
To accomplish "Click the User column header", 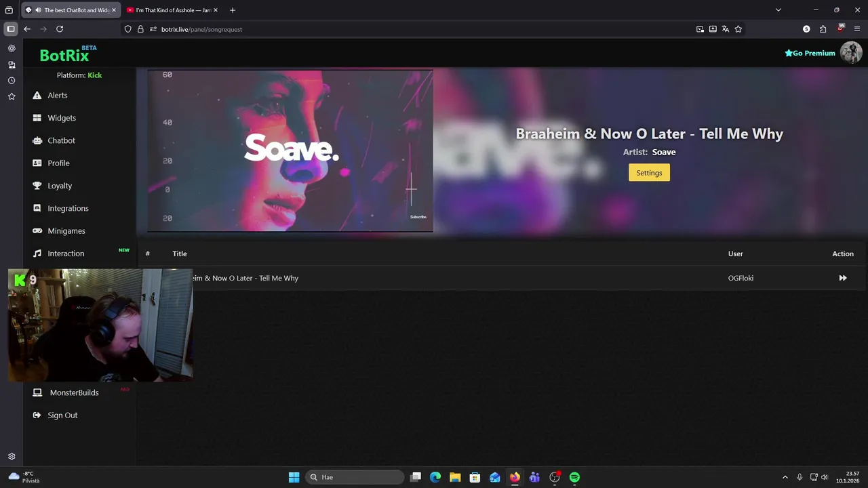I will (x=736, y=253).
